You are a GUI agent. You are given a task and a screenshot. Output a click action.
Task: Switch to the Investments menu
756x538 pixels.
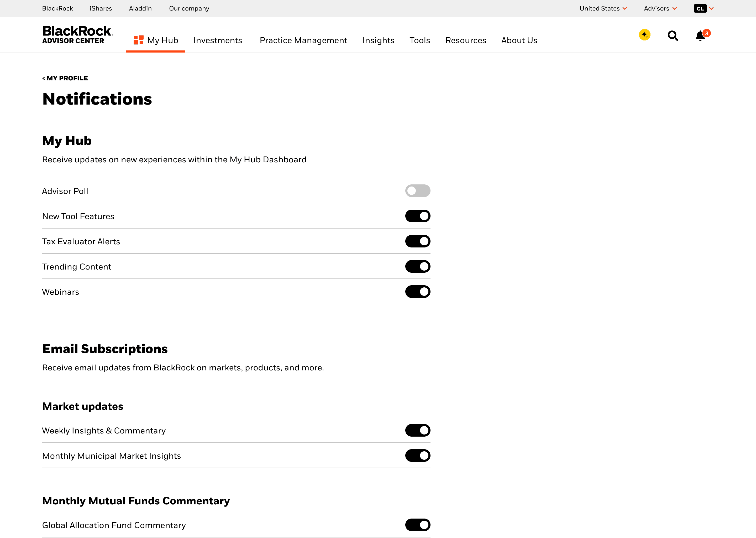[x=217, y=40]
